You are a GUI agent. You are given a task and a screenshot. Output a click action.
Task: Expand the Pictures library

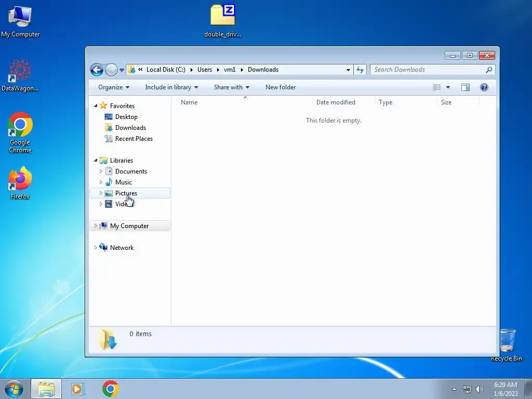tap(101, 193)
